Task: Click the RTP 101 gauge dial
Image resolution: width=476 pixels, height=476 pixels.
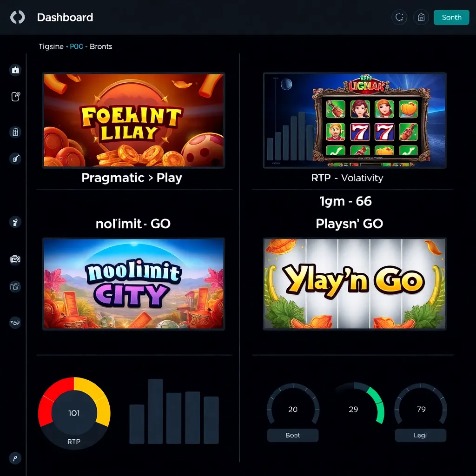Action: (74, 413)
